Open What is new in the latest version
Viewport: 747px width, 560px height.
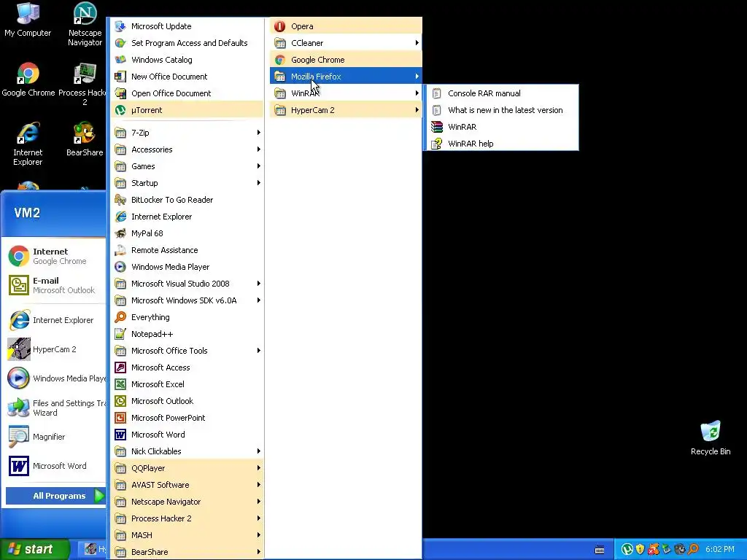(501, 110)
